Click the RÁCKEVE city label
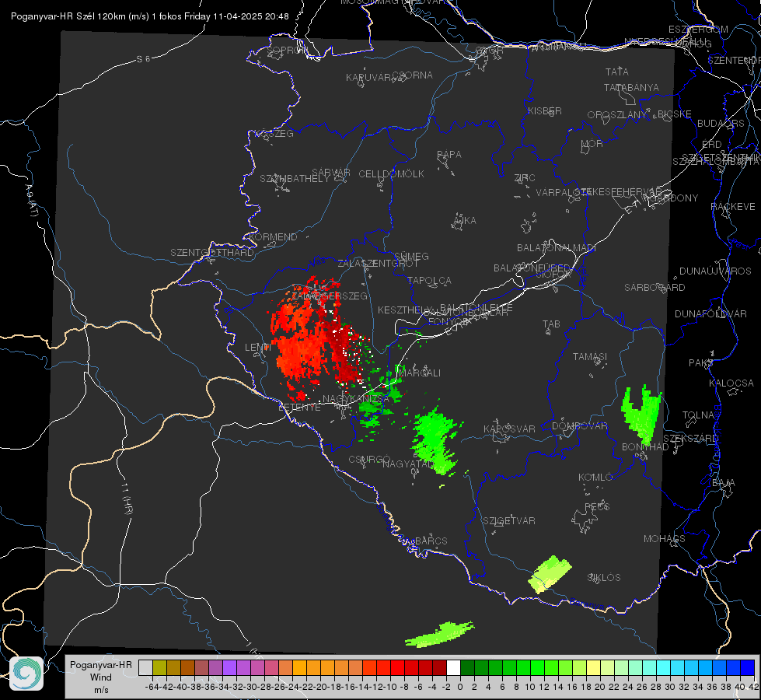Viewport: 761px width, 700px height. [733, 206]
